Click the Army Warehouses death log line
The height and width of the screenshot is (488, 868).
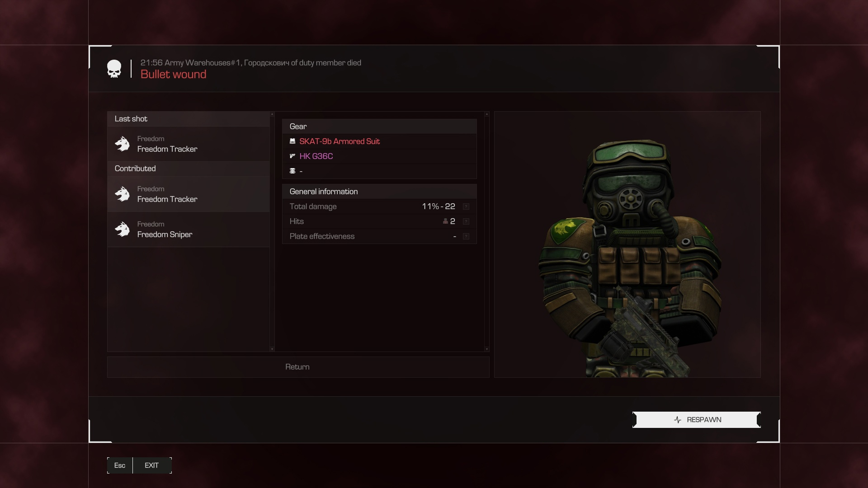(250, 63)
